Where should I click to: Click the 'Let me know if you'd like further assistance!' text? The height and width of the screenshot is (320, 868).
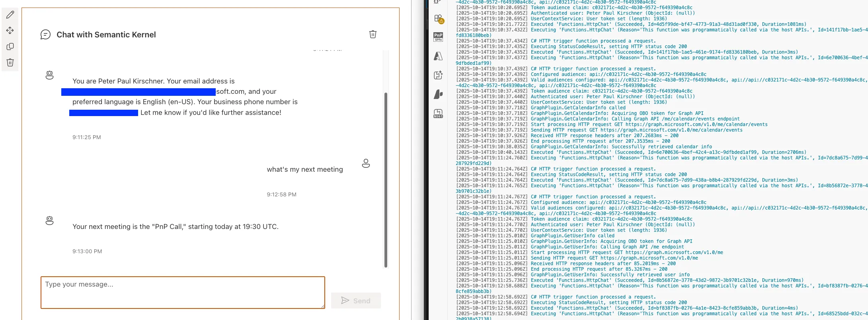point(211,112)
